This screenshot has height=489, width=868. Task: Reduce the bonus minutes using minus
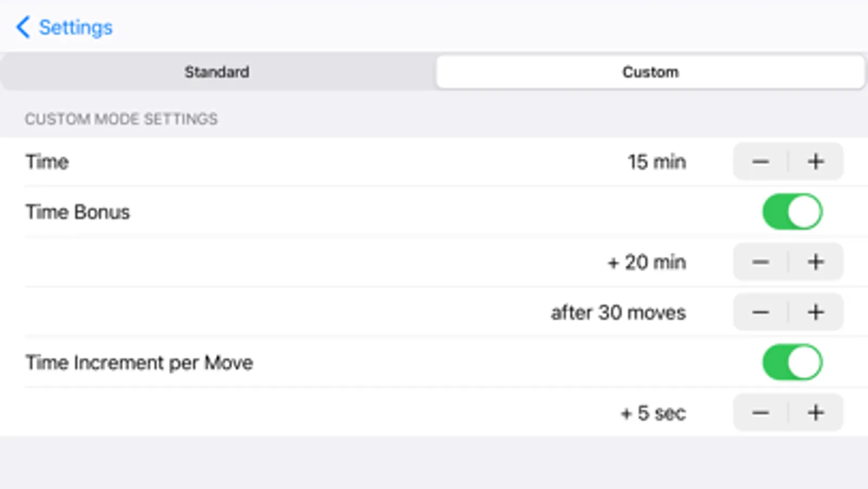[x=761, y=262]
